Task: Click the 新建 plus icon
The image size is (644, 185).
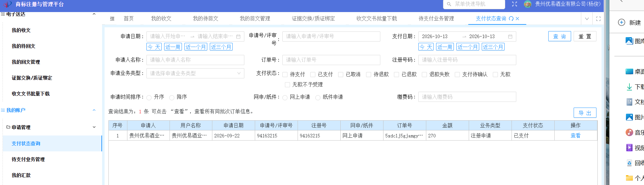Action: 621,23
